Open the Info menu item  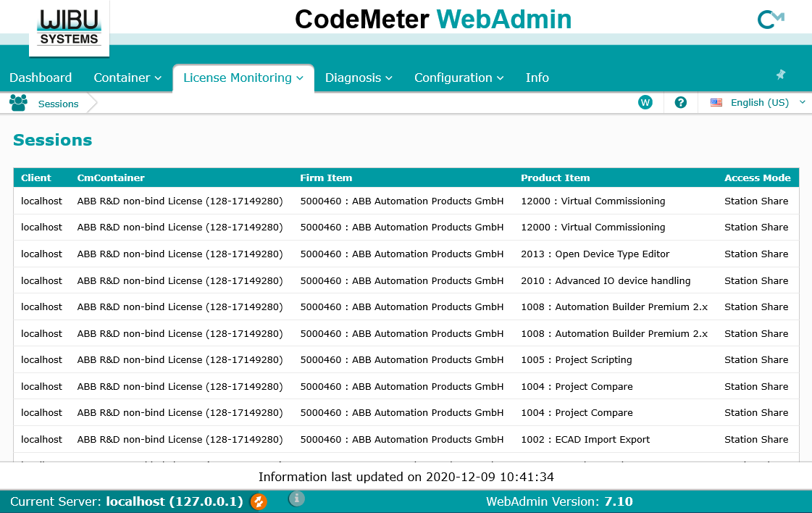537,78
